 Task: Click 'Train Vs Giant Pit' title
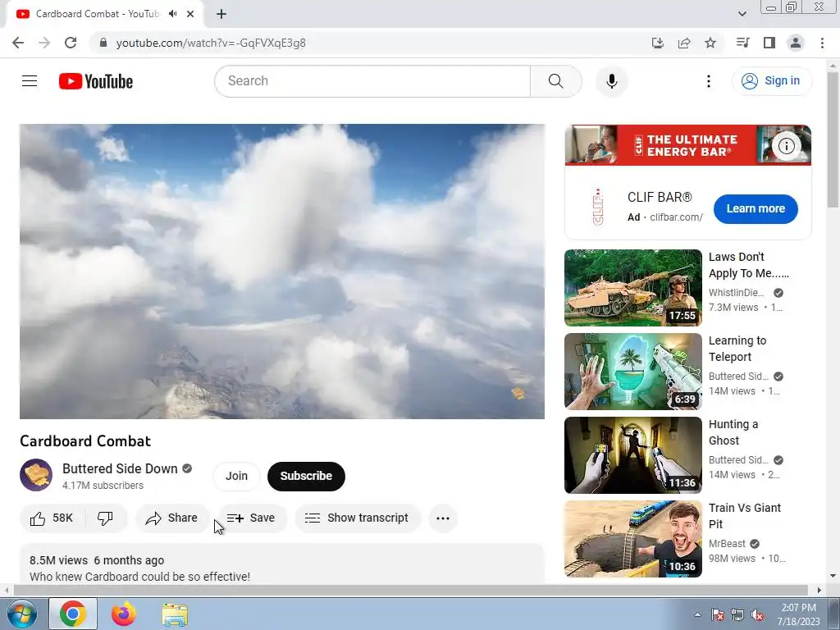pos(745,516)
